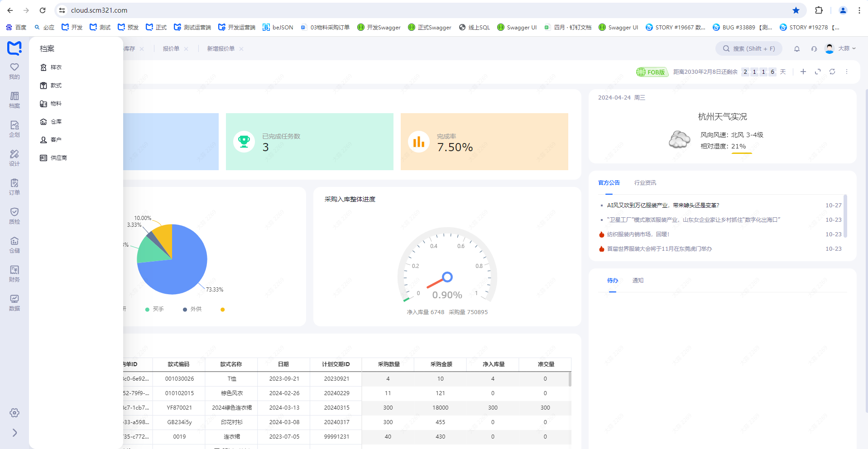Open announcement 卫星工厂模式激活服装产业
Image resolution: width=868 pixels, height=449 pixels.
point(694,220)
